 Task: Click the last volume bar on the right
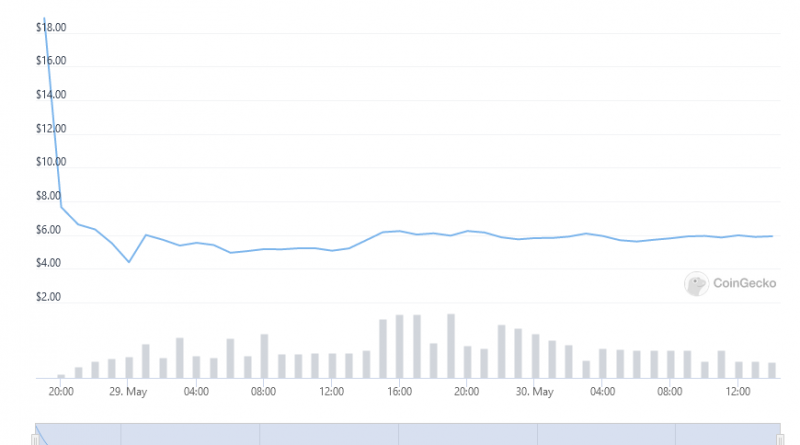pyautogui.click(x=772, y=370)
